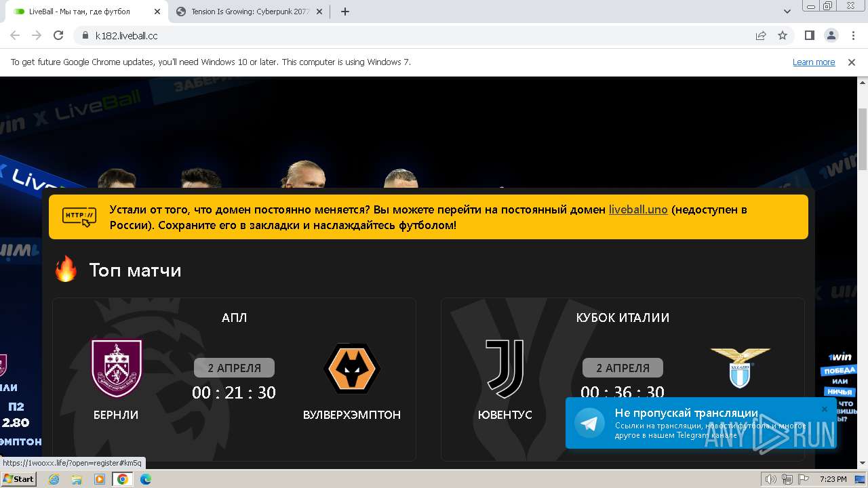The image size is (868, 488).
Task: View site information via the lock icon
Action: pos(85,36)
